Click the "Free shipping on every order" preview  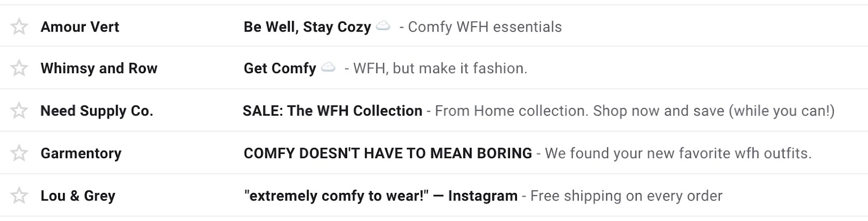click(626, 196)
